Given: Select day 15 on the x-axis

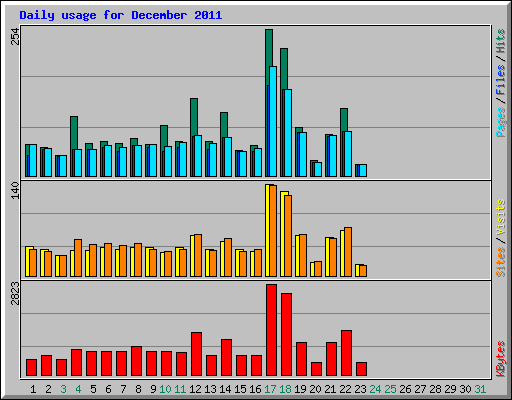Looking at the screenshot, I should tap(240, 389).
